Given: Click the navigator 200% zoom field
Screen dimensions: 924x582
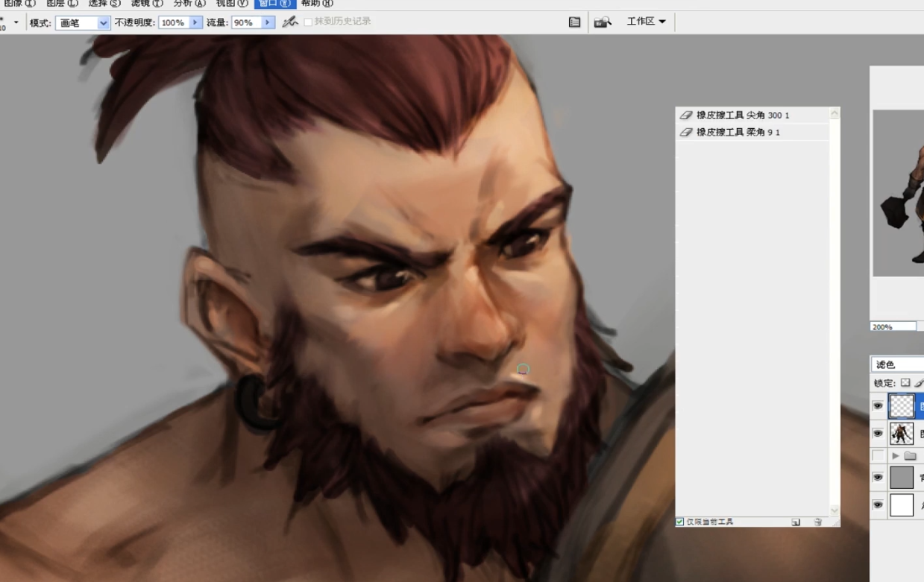Looking at the screenshot, I should tap(893, 327).
